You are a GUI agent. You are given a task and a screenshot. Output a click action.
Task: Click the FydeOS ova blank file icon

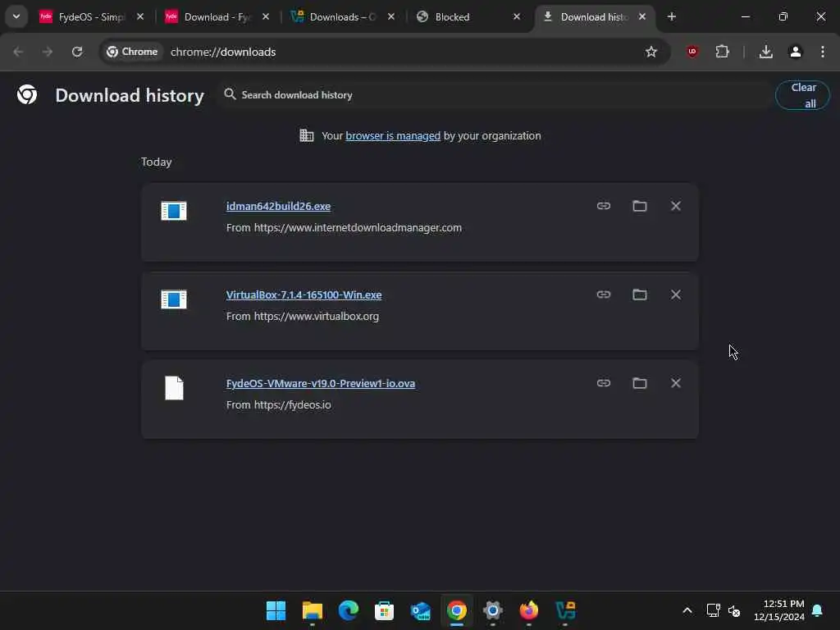[174, 388]
